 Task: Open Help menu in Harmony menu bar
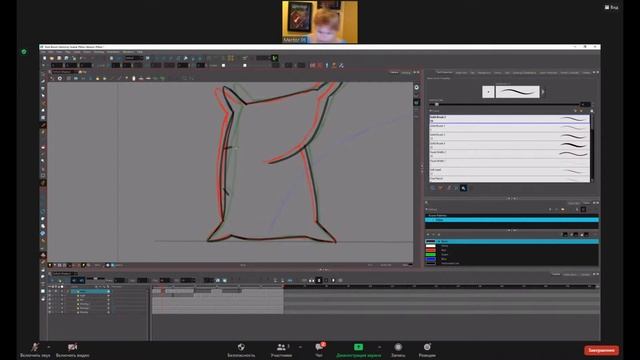coord(140,52)
